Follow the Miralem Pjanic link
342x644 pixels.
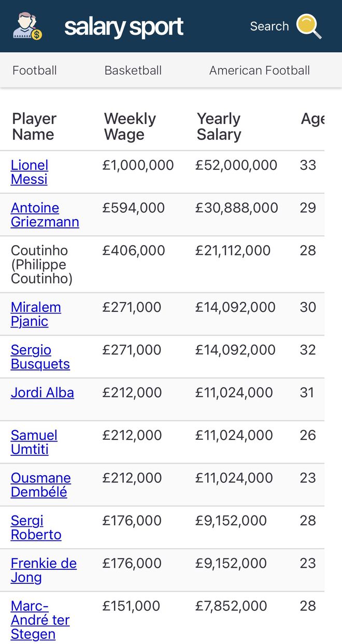tap(36, 314)
